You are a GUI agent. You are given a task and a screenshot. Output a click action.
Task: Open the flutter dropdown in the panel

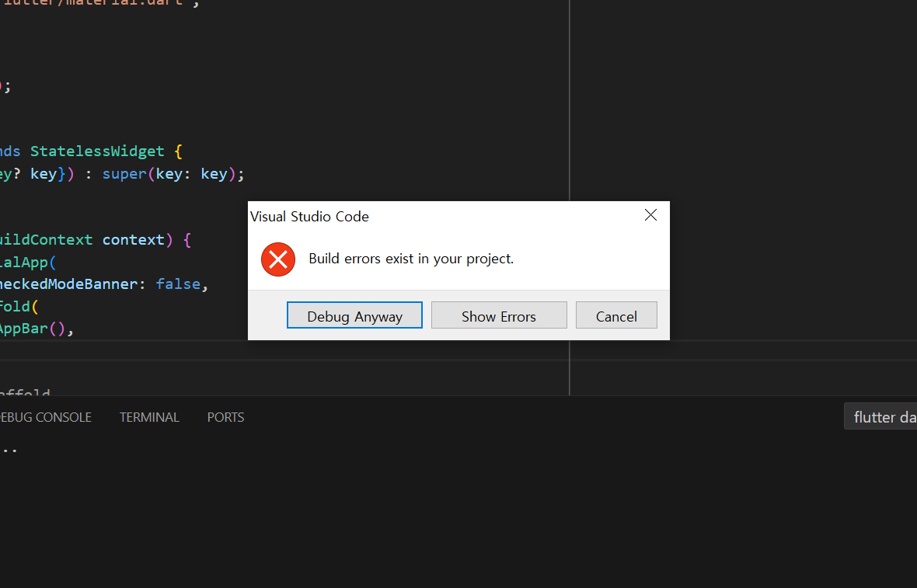pos(880,416)
